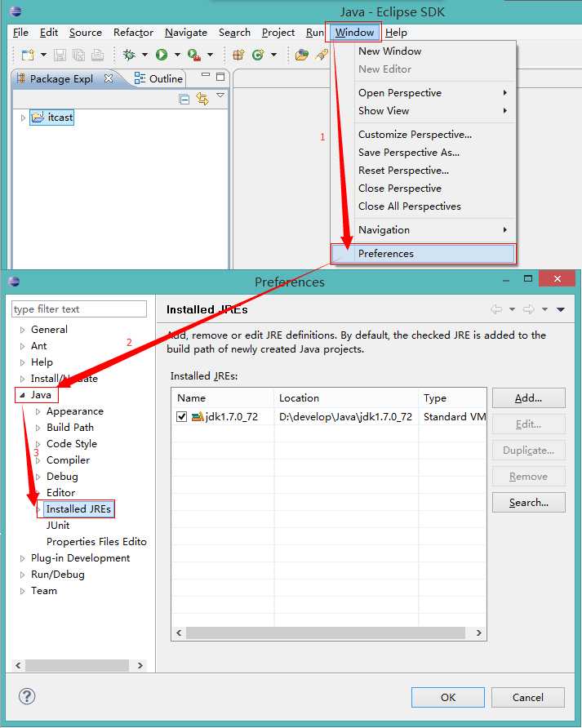The width and height of the screenshot is (582, 728).
Task: Click the Print toolbar icon
Action: 97,55
